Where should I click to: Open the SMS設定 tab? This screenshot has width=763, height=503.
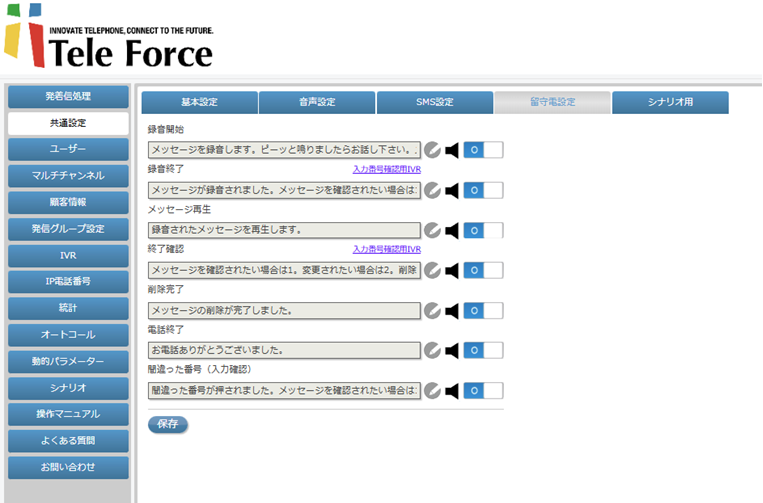[x=435, y=102]
